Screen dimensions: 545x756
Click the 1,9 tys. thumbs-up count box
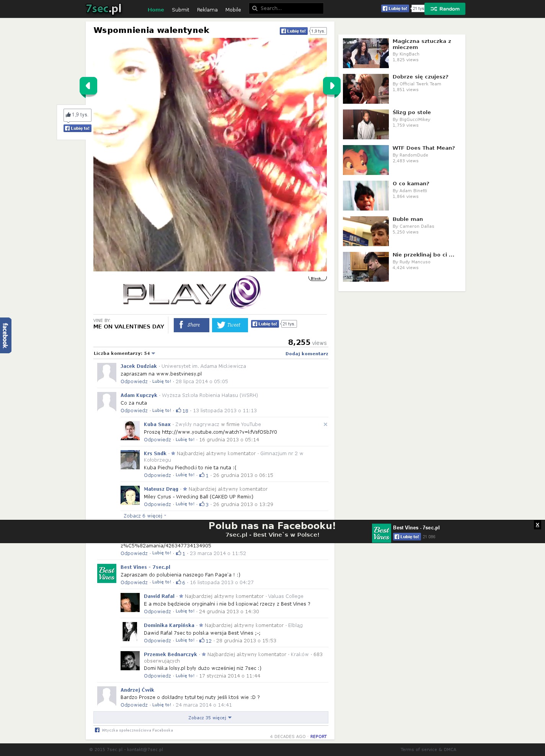coord(77,115)
